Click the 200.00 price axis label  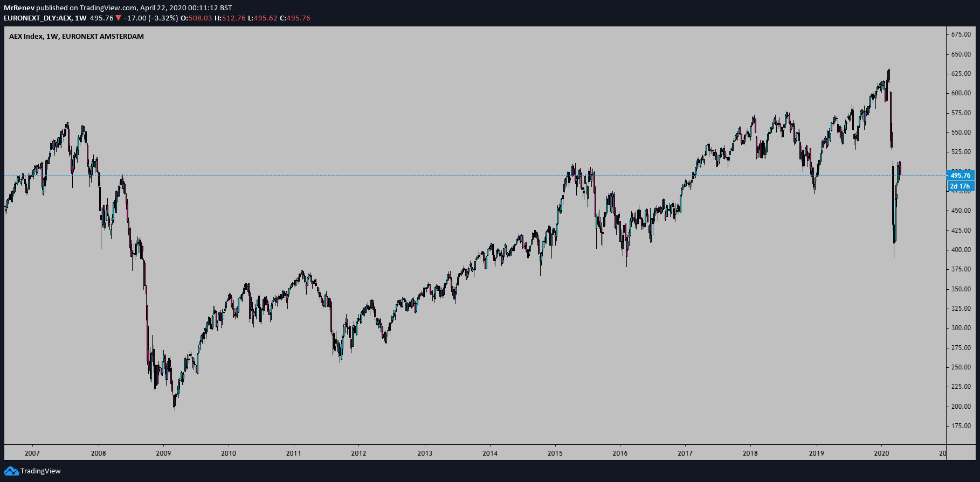[x=961, y=407]
